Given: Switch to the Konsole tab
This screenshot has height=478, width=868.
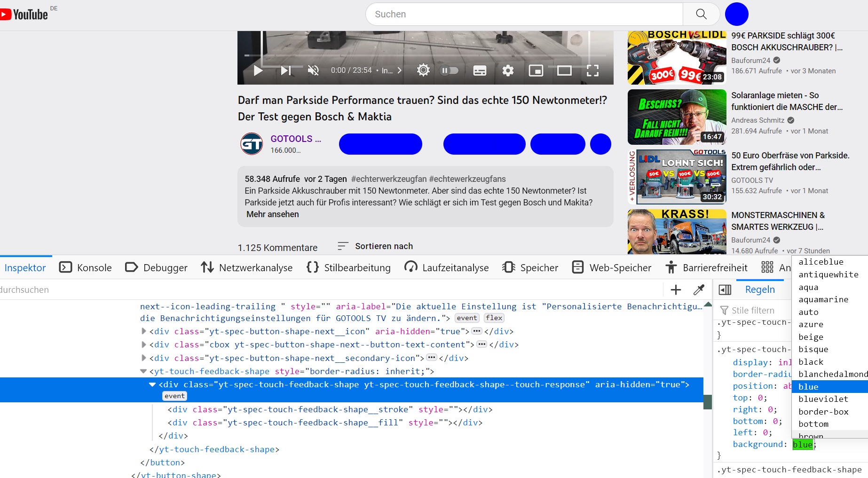Looking at the screenshot, I should pyautogui.click(x=86, y=268).
